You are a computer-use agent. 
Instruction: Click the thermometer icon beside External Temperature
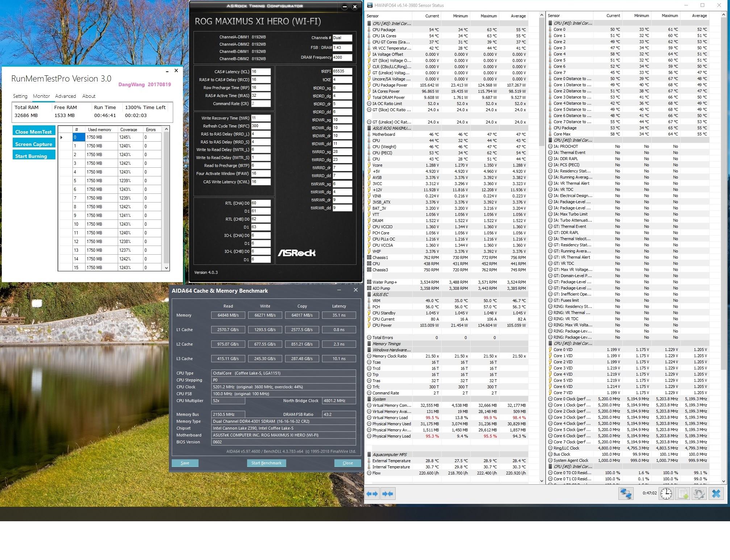point(369,461)
